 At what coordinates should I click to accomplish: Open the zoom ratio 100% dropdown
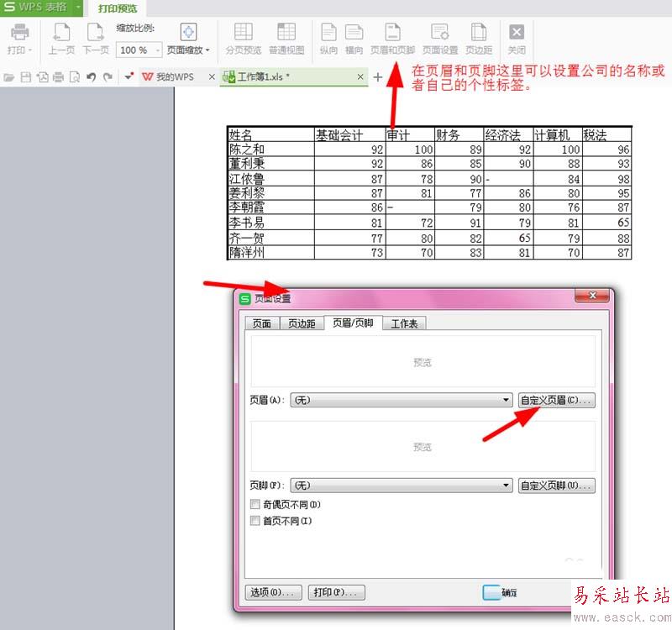click(158, 50)
